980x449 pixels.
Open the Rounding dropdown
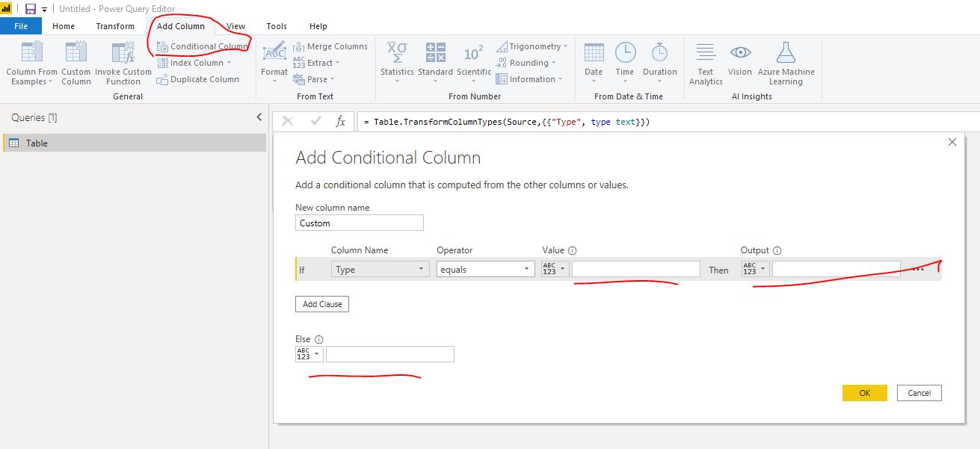point(527,63)
